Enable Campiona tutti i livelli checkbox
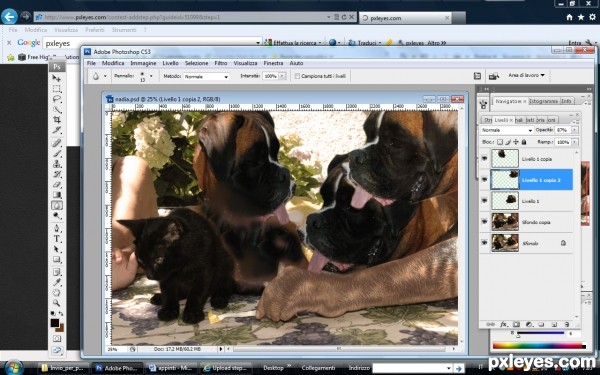This screenshot has height=375, width=600. 297,76
